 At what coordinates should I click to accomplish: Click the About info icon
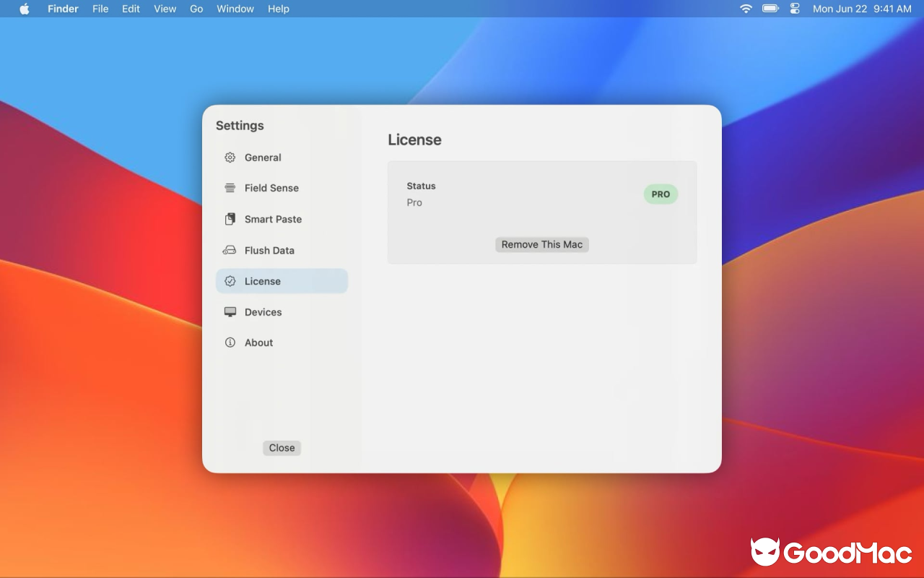(x=230, y=342)
